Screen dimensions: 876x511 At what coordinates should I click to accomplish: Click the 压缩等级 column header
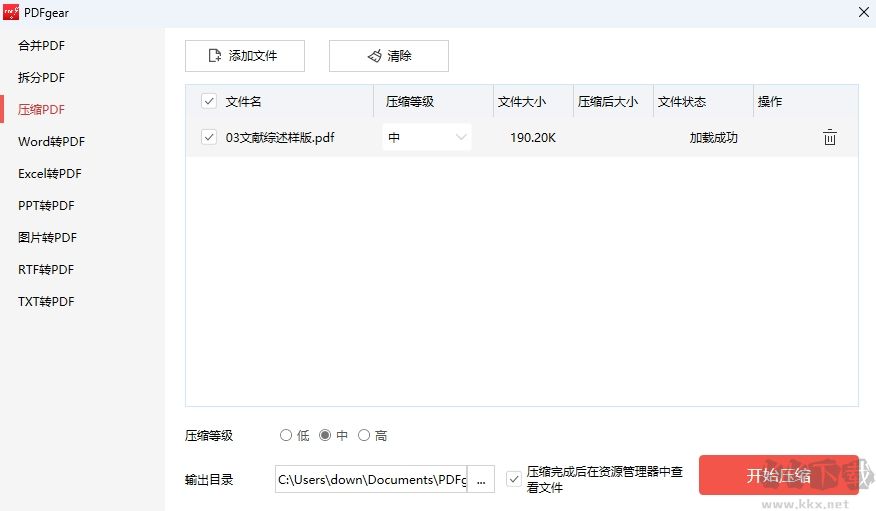click(410, 102)
